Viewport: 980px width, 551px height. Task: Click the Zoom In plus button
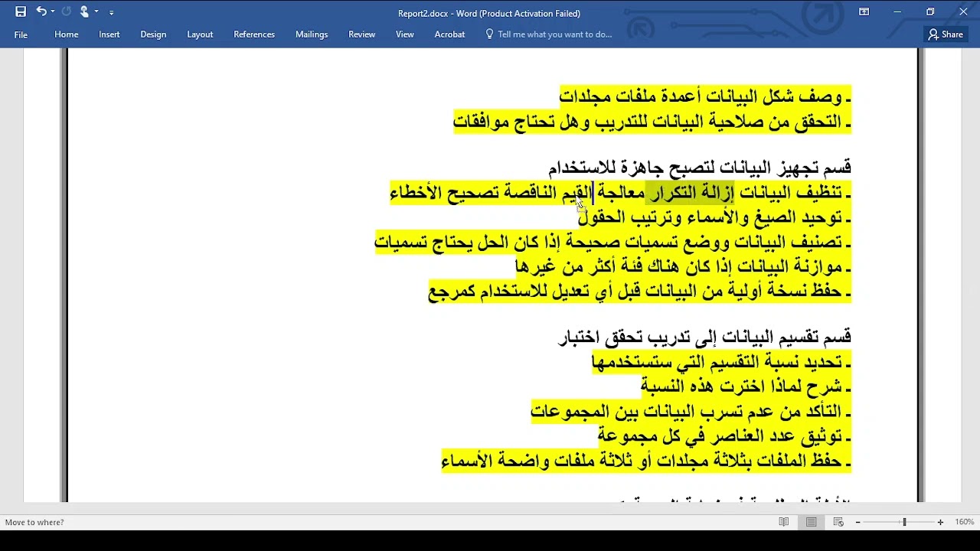[940, 522]
